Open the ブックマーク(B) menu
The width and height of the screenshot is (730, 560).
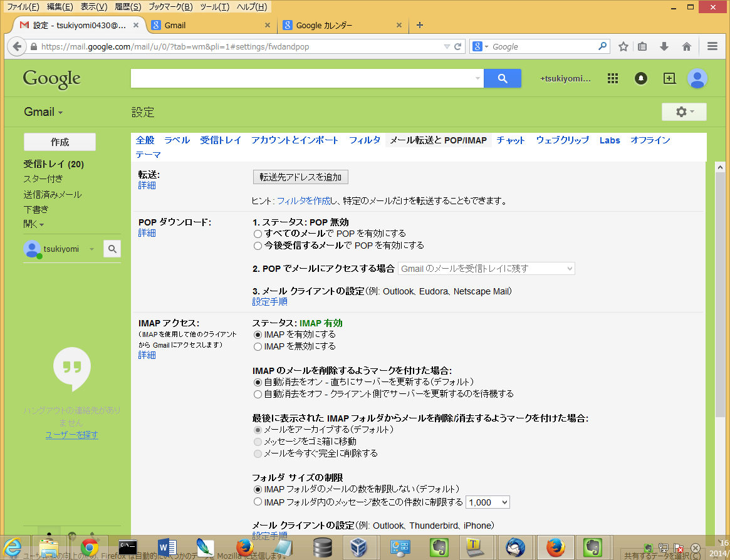coord(170,6)
